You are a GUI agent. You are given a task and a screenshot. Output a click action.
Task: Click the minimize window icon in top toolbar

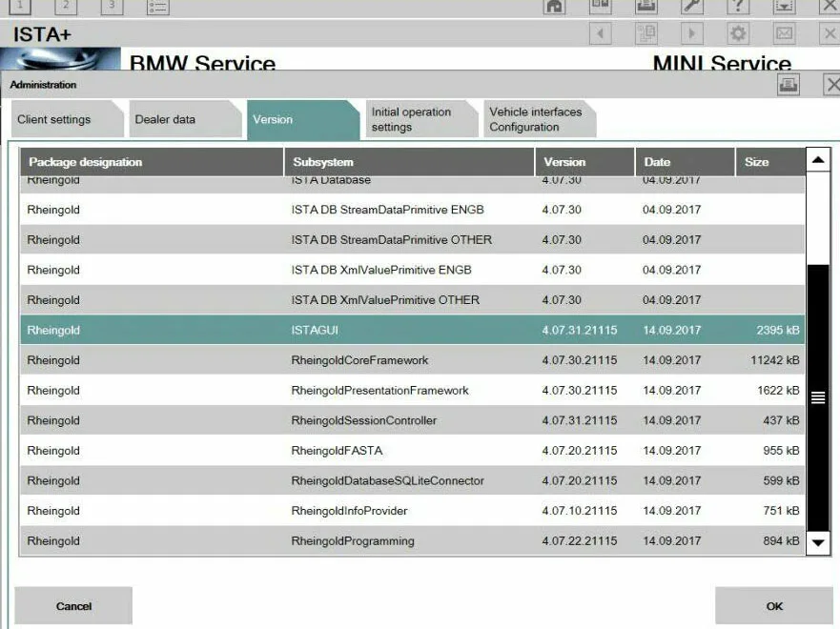pyautogui.click(x=784, y=6)
